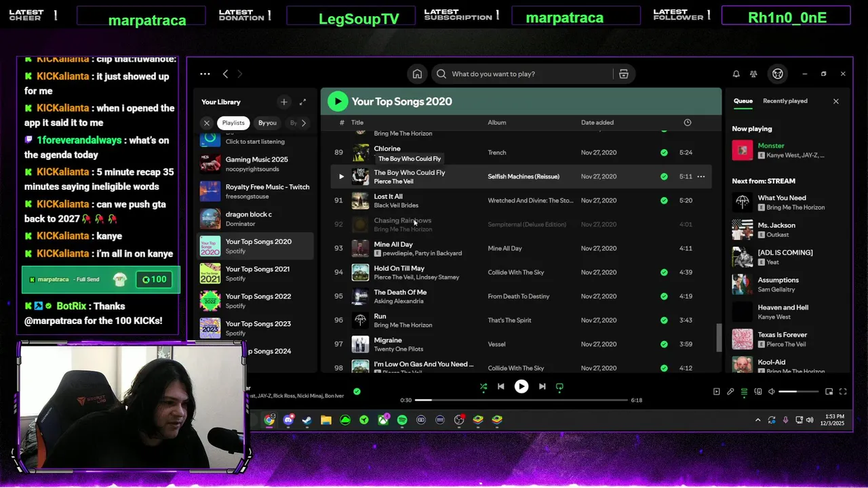868x488 pixels.
Task: Sort by the Date added column header
Action: [x=597, y=123]
